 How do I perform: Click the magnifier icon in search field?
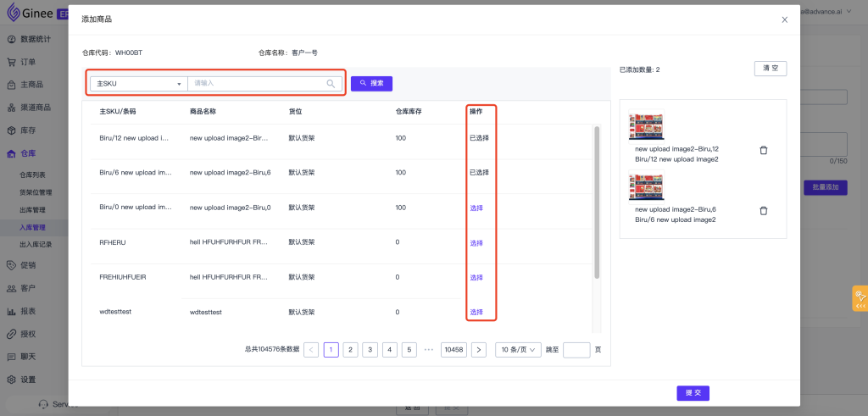click(x=331, y=84)
